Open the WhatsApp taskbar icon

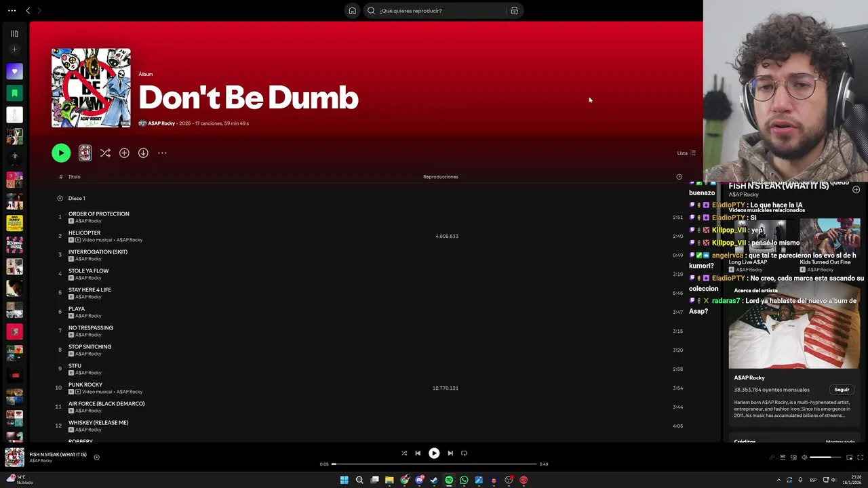coord(464,480)
